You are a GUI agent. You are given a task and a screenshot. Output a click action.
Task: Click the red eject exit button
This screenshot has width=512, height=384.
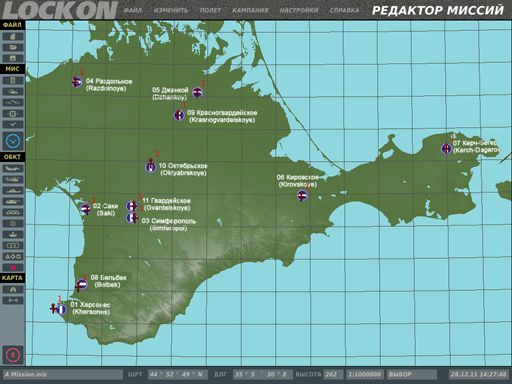point(13,355)
